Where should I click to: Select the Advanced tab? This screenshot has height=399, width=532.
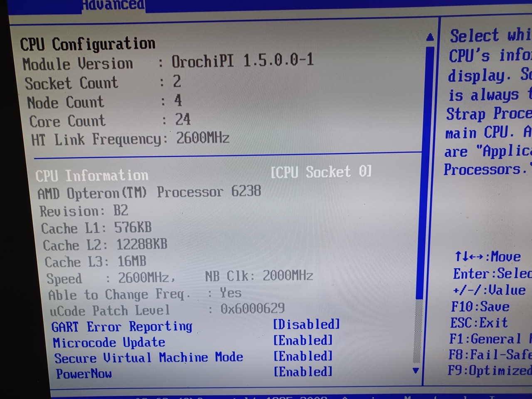pyautogui.click(x=112, y=5)
